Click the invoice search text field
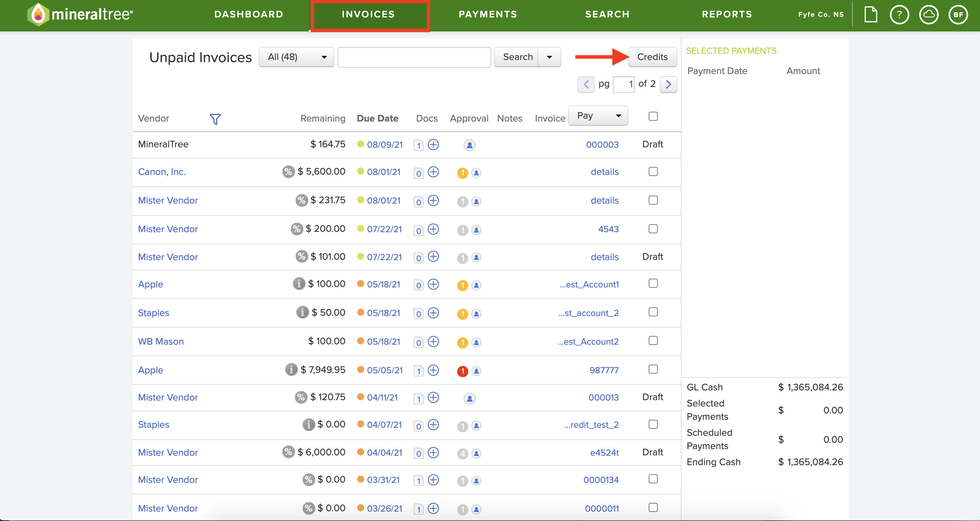 [414, 57]
